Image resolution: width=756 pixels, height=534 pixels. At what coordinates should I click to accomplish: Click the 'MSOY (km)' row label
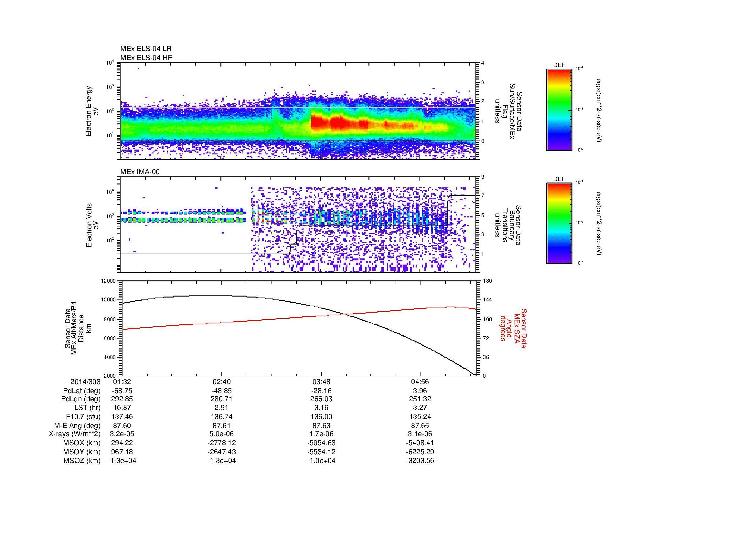tap(82, 452)
